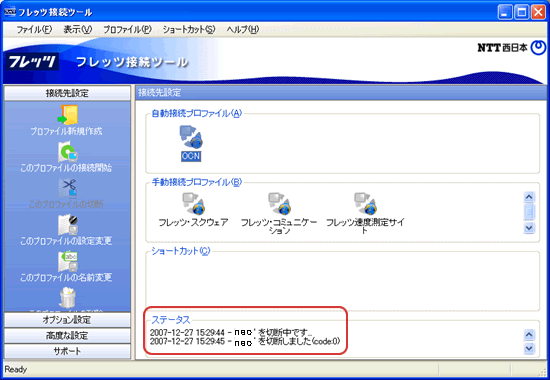This screenshot has height=380, width=550.
Task: Click the title bar application icon
Action: point(9,12)
